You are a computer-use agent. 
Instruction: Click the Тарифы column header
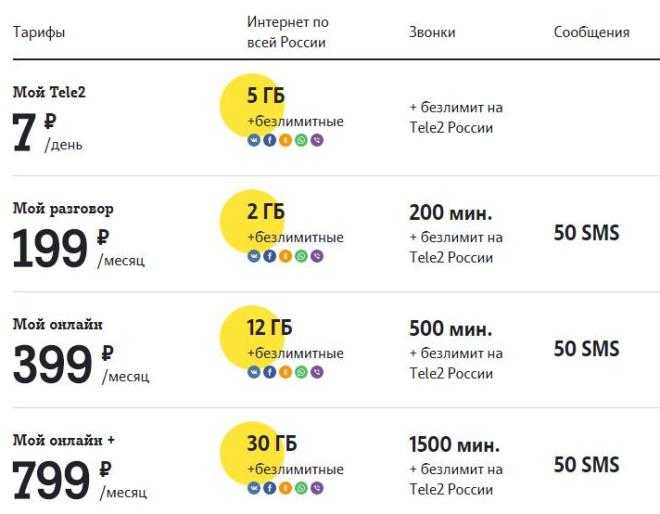(x=39, y=33)
